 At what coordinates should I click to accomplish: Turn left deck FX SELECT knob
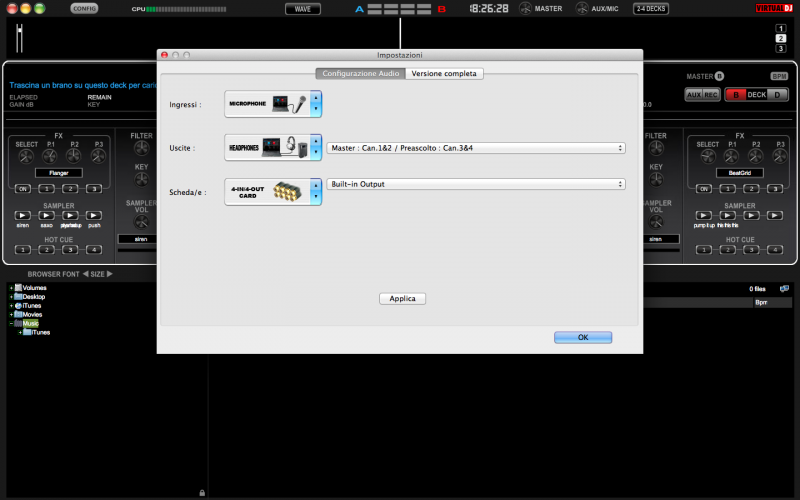[x=26, y=156]
